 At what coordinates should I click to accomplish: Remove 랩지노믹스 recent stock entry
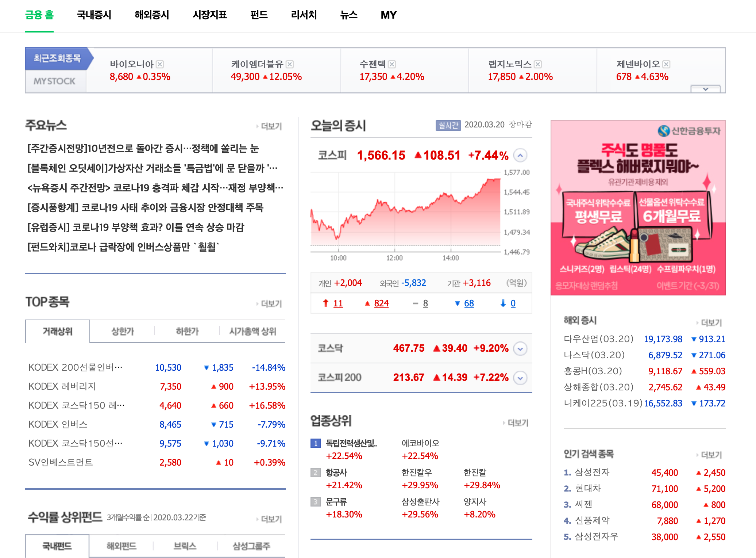[538, 64]
